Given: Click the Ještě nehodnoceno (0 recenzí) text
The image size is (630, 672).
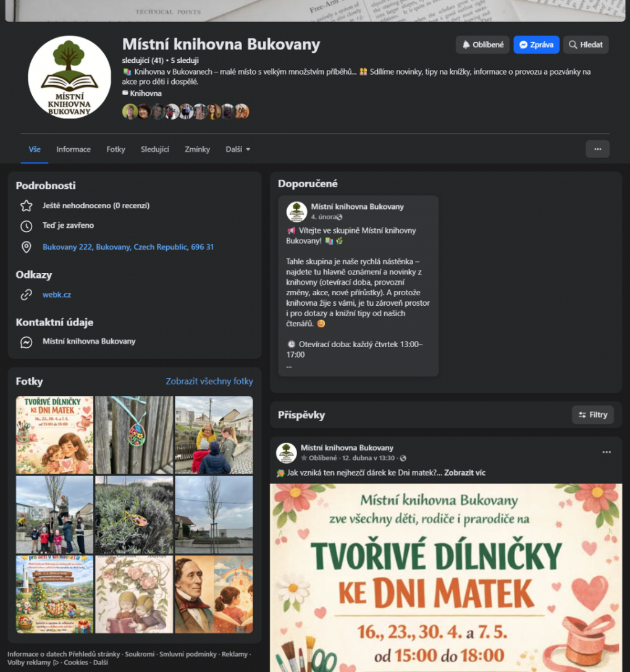Looking at the screenshot, I should (96, 206).
